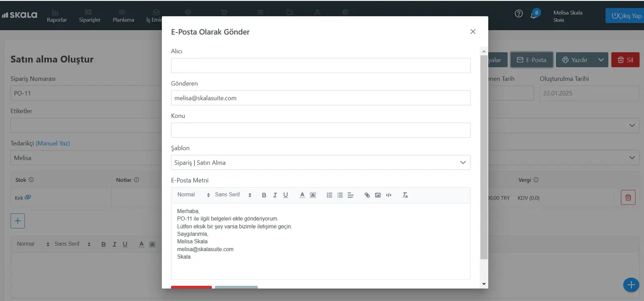The image size is (644, 301).
Task: Insert bullet list in email editor
Action: (x=340, y=195)
